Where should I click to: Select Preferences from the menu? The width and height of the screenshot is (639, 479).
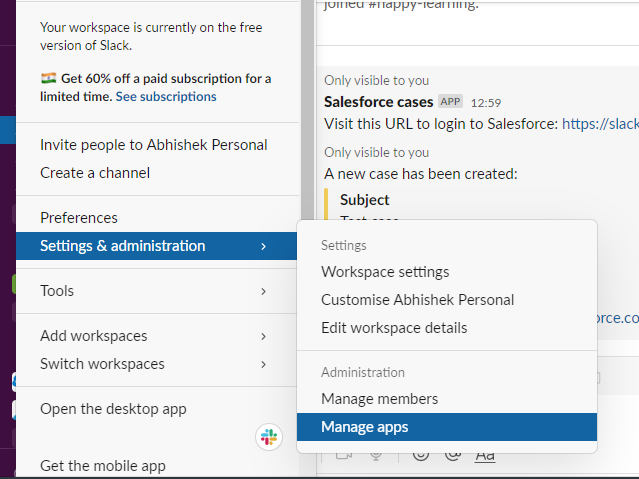point(158,218)
